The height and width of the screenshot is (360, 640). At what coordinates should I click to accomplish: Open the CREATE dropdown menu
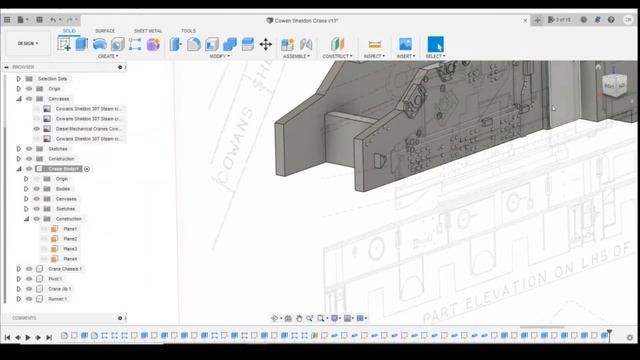(108, 56)
